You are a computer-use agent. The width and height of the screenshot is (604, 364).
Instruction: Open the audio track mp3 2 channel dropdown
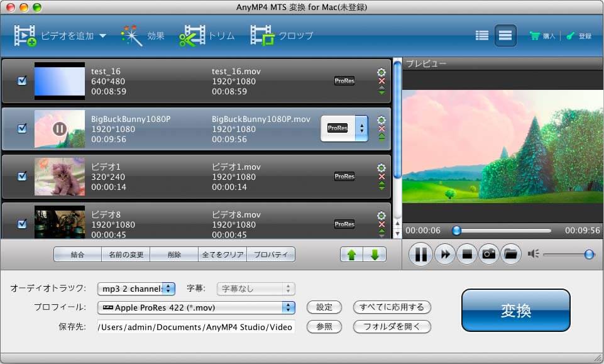point(136,289)
